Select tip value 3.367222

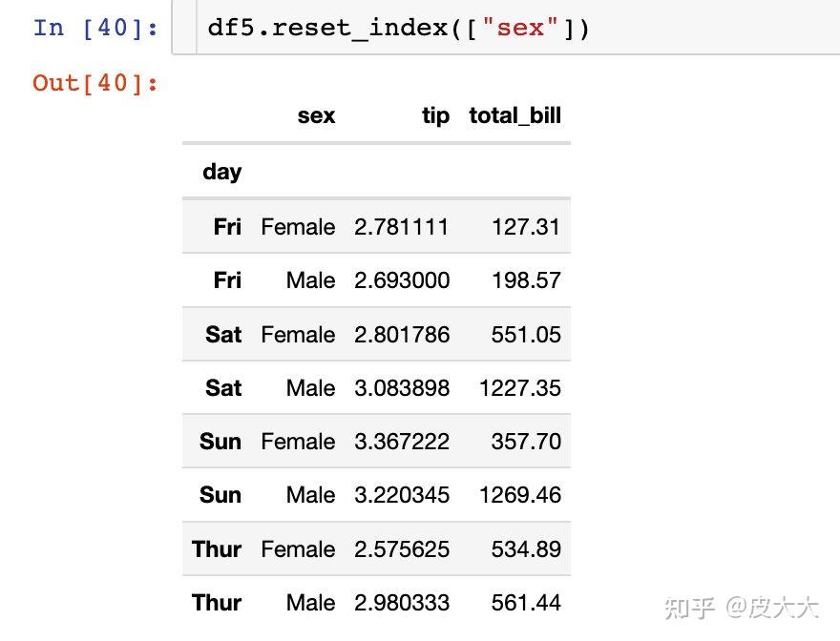tap(401, 442)
